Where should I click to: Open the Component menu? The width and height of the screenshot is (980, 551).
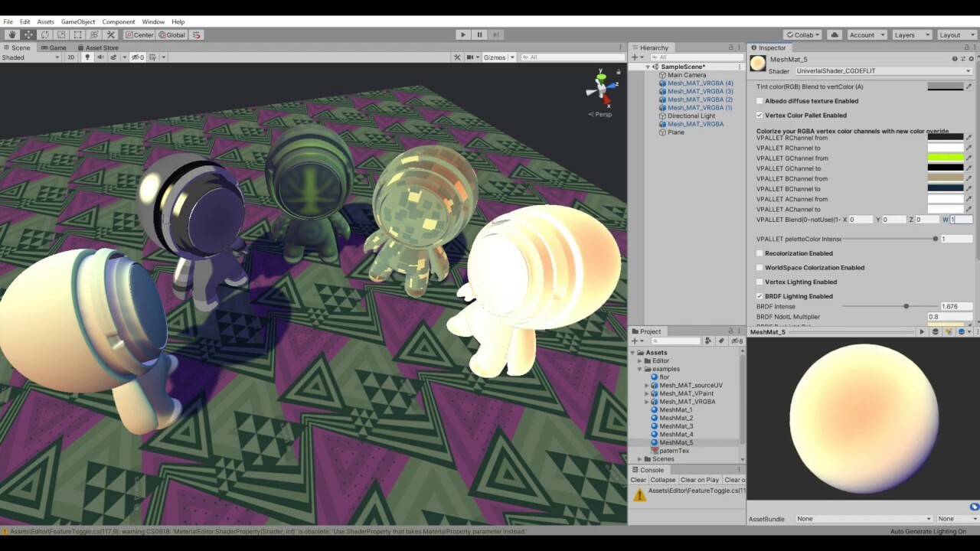[x=119, y=21]
